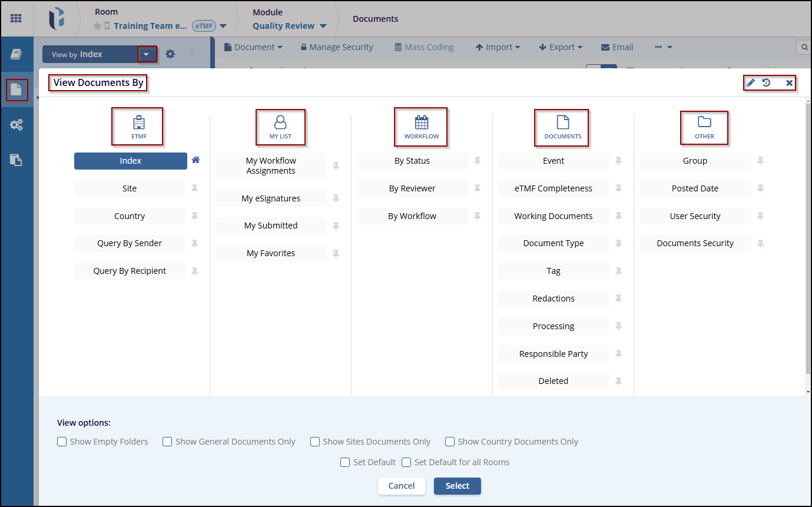
Task: Click the settings gear next to View by
Action: pos(170,54)
